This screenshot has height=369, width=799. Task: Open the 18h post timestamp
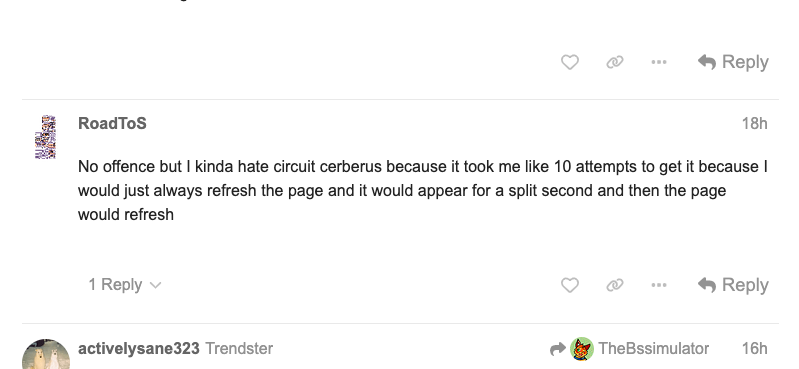pyautogui.click(x=754, y=123)
